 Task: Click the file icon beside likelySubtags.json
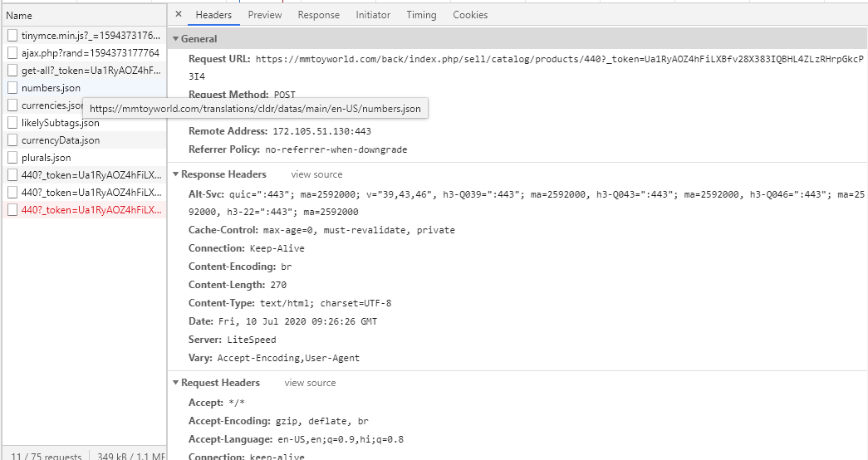12,123
